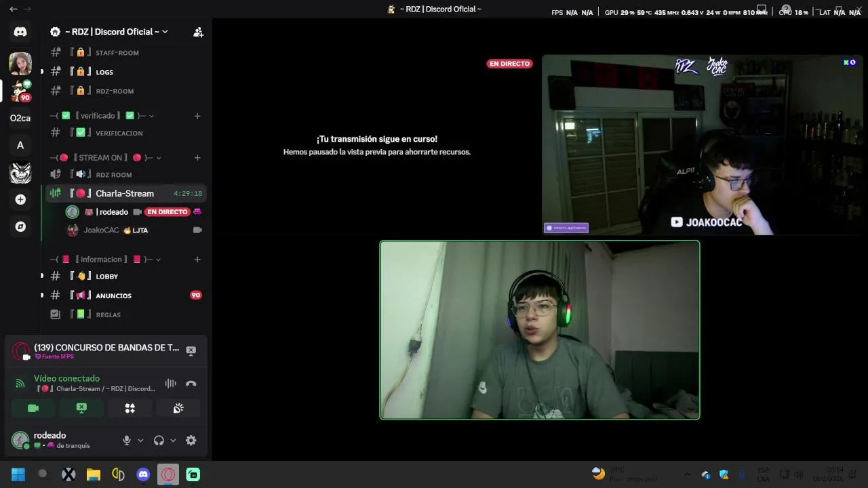Click the stream title CONCURSO DE BANDAS
The height and width of the screenshot is (488, 868).
(106, 348)
